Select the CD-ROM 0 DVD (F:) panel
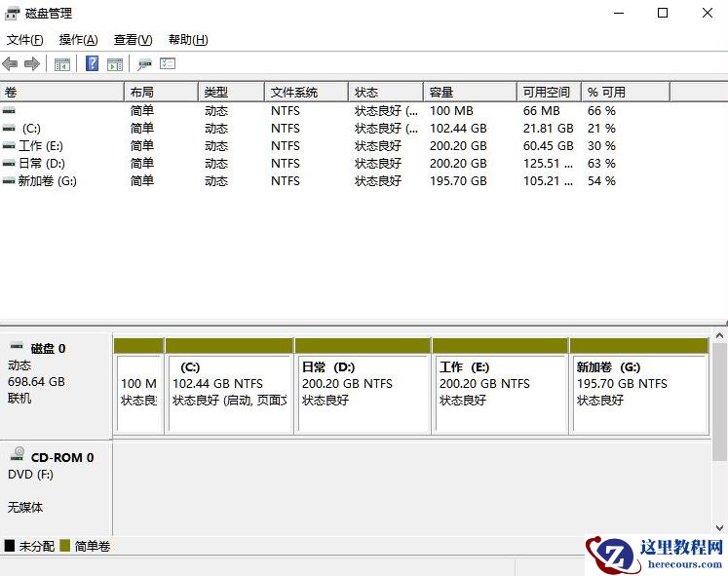Viewport: 728px width, 576px height. tap(56, 487)
